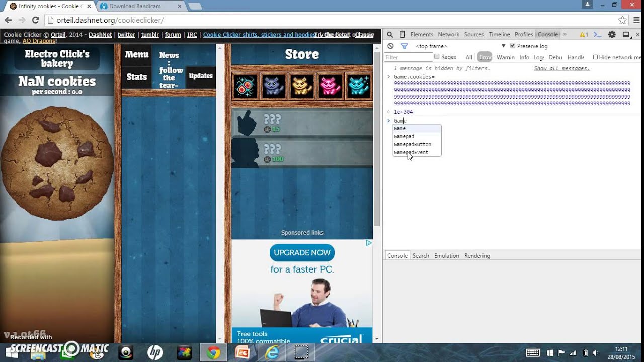Switch to the Network DevTools tab

448,34
